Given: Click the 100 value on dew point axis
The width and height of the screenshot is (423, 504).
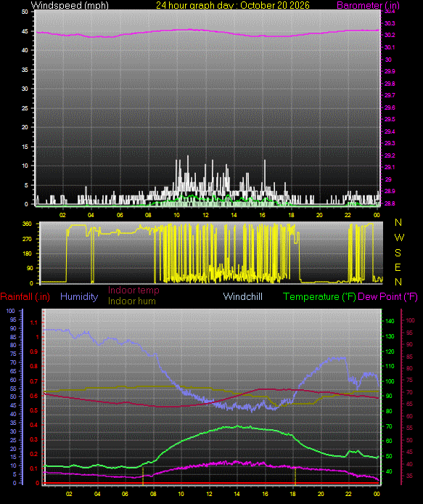Looking at the screenshot, I should point(410,320).
